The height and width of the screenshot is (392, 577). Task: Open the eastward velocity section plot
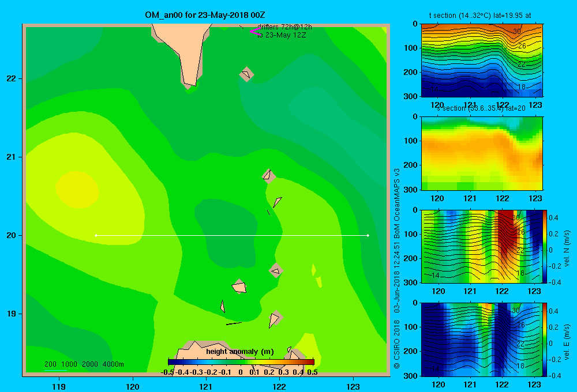(x=482, y=340)
